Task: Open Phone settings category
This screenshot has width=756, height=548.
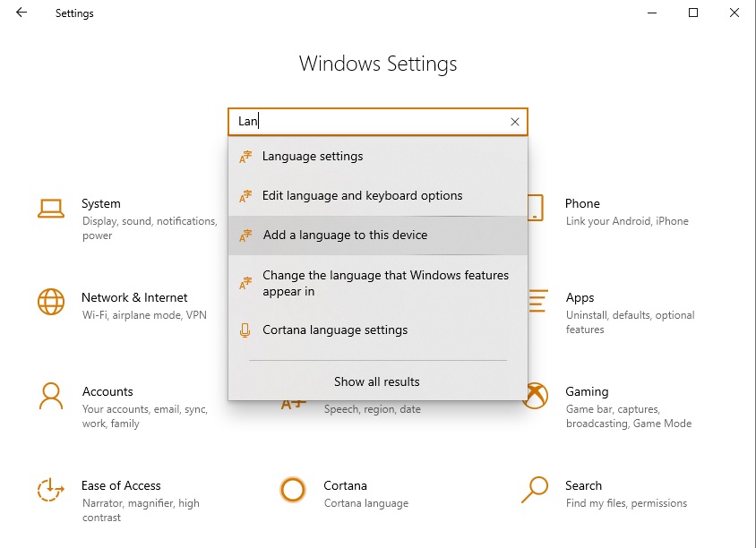Action: [582, 204]
